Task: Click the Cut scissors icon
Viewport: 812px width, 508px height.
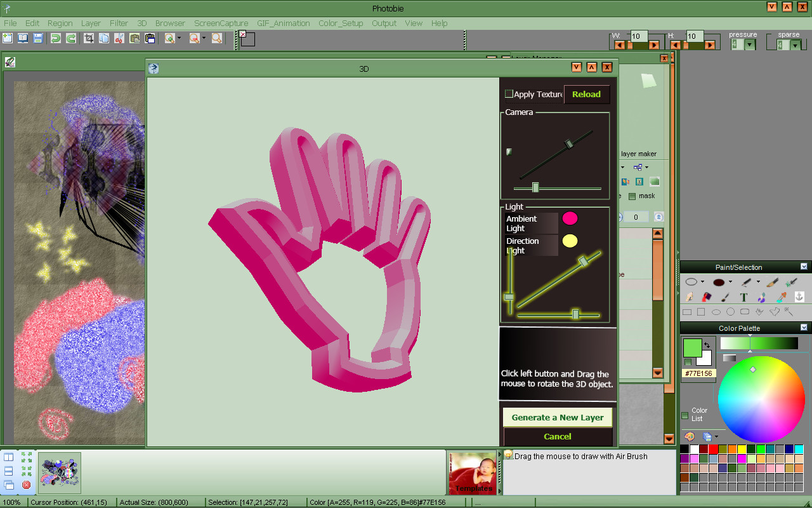Action: click(x=119, y=38)
